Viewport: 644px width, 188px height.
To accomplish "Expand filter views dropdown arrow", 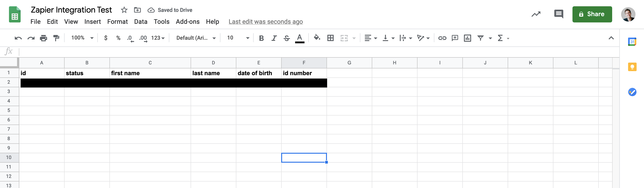I will point(490,38).
